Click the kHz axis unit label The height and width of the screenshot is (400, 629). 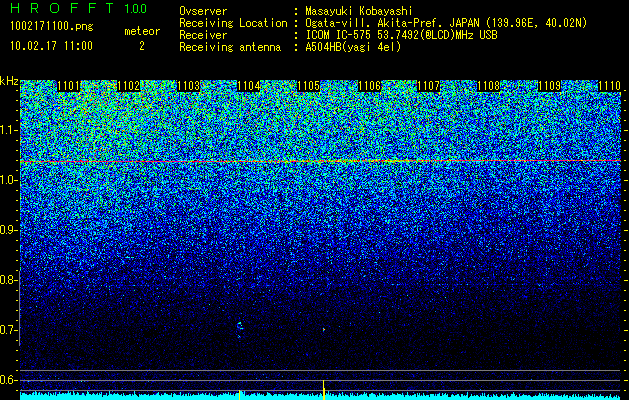9,81
